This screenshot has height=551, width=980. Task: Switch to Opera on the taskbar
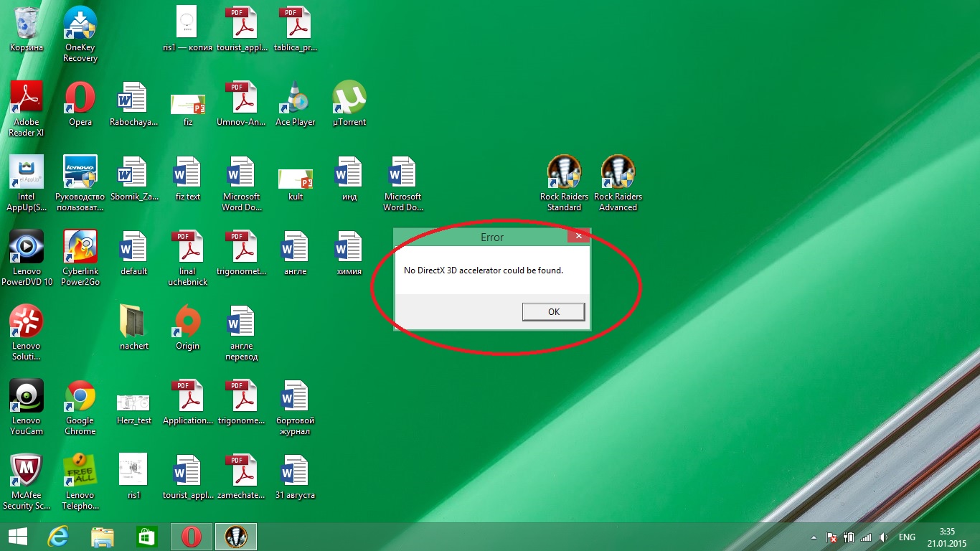[192, 537]
